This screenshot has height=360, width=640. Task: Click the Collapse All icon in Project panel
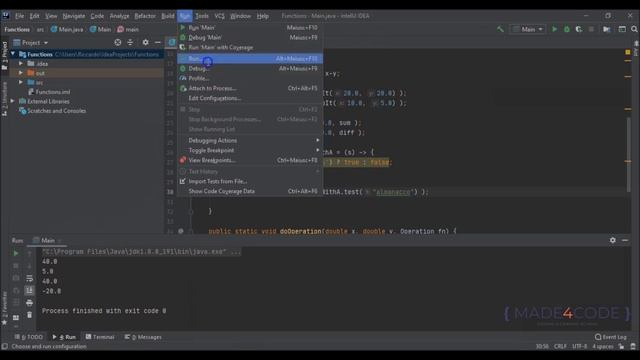point(130,42)
